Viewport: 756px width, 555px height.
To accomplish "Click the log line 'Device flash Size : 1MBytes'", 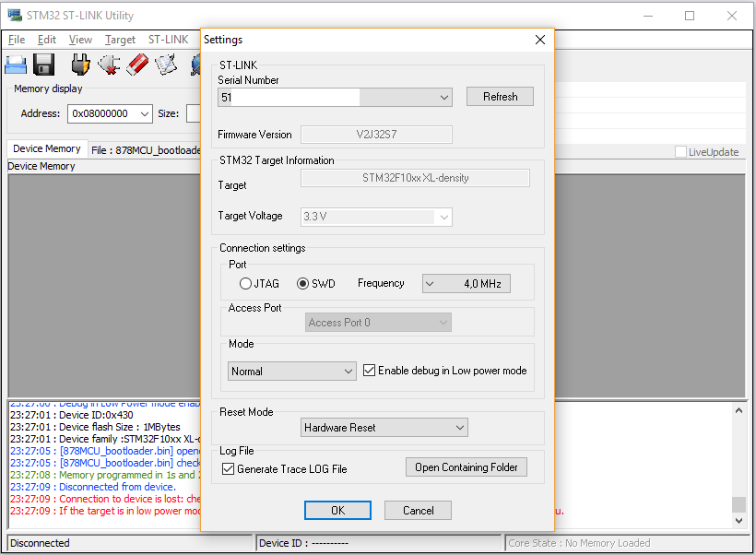I will point(95,427).
